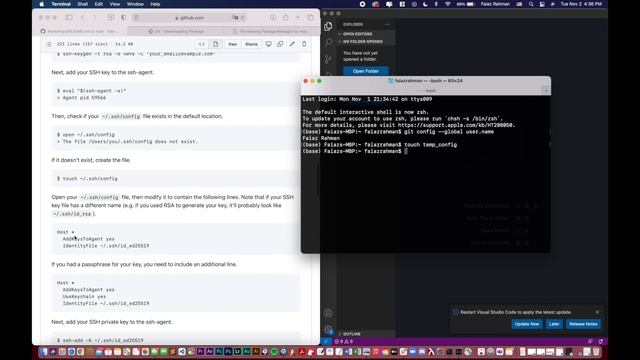Open Trash in the Dock

pos(596,352)
